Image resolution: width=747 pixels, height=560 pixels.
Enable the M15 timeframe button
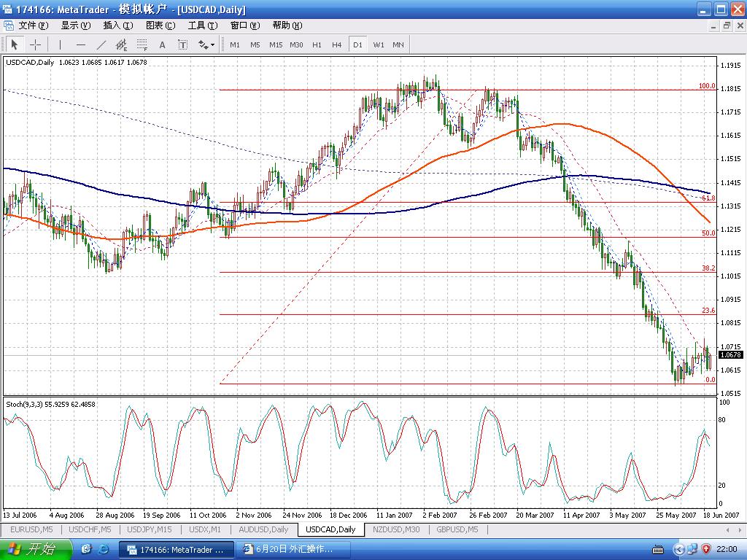275,44
